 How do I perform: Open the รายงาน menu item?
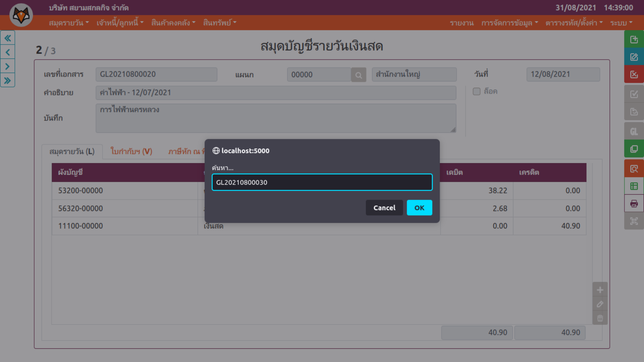pyautogui.click(x=462, y=23)
